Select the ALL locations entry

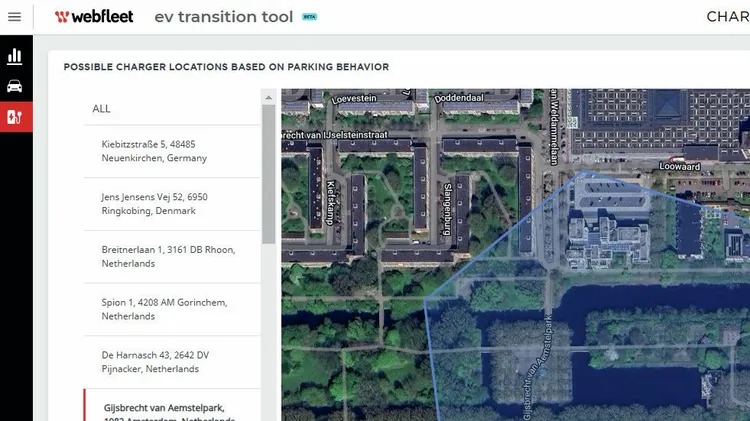[172, 109]
